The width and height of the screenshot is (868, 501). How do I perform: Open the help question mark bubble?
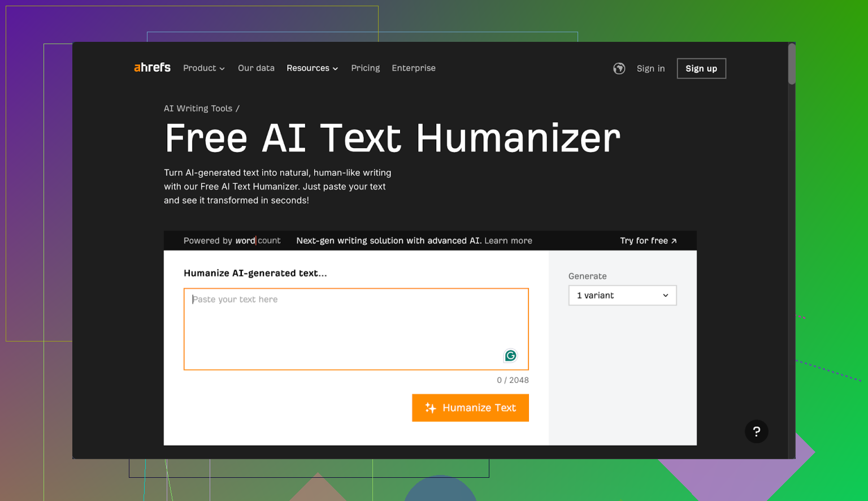click(756, 431)
